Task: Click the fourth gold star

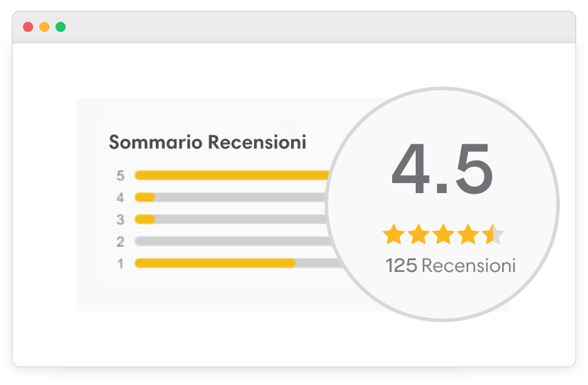Action: tap(468, 234)
